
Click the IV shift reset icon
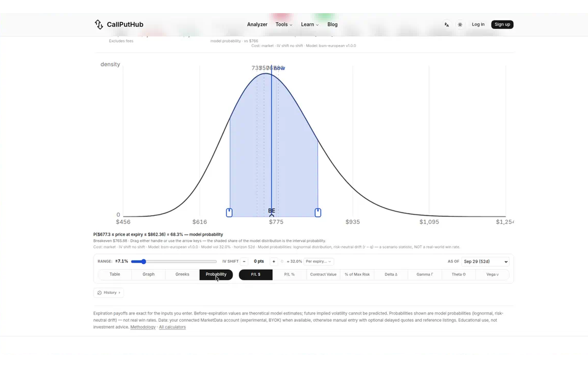[x=282, y=261]
